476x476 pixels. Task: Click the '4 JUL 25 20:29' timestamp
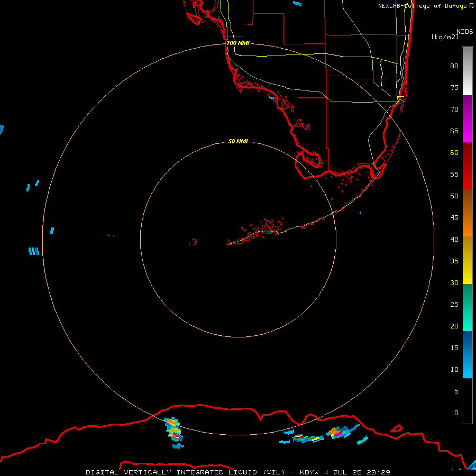coord(356,472)
